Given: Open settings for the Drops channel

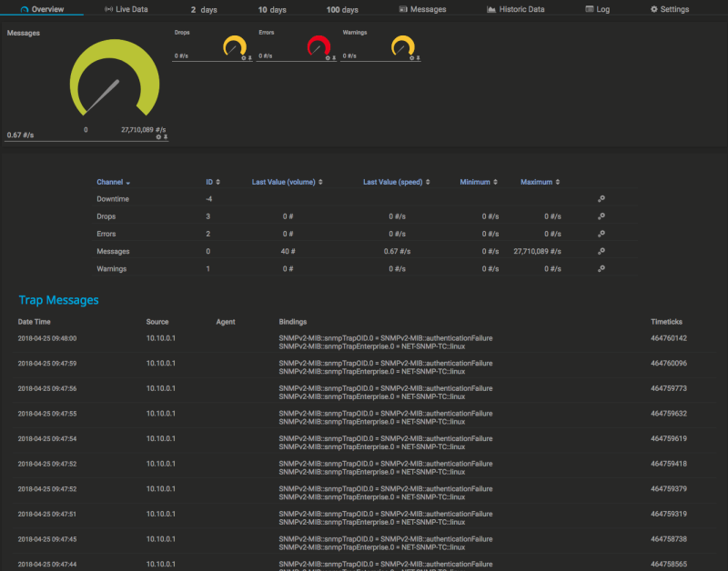Looking at the screenshot, I should pos(601,216).
